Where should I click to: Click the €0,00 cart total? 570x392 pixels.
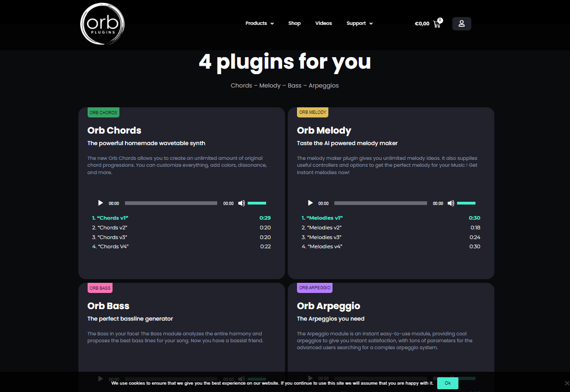pos(422,24)
